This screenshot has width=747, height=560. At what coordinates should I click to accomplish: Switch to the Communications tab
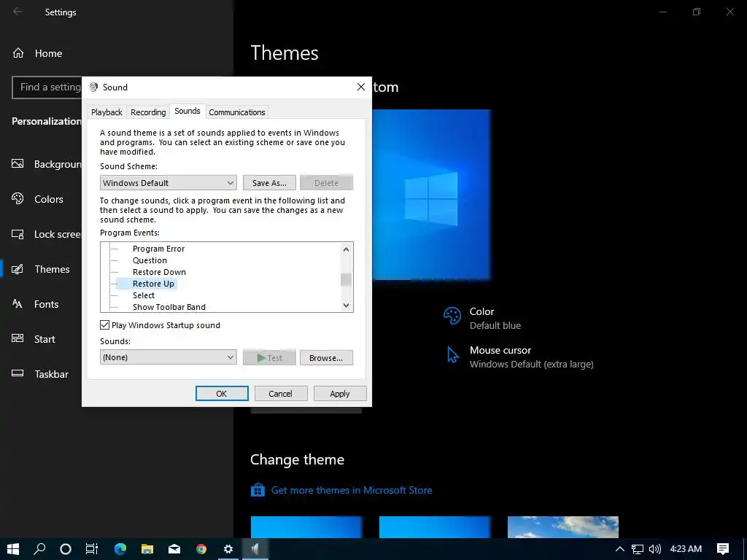(237, 112)
